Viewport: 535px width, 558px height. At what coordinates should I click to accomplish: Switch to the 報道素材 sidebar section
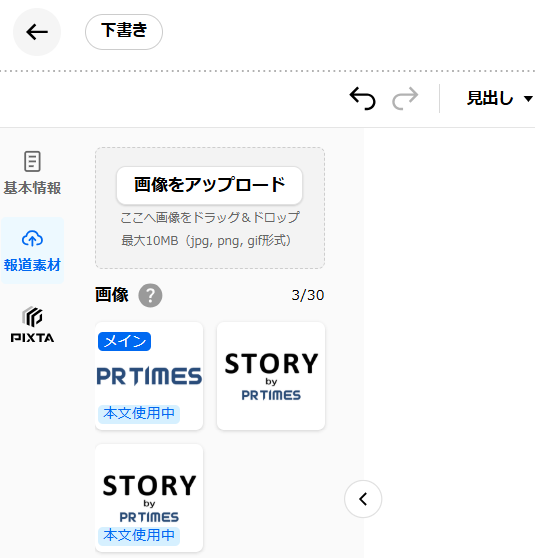coord(32,251)
